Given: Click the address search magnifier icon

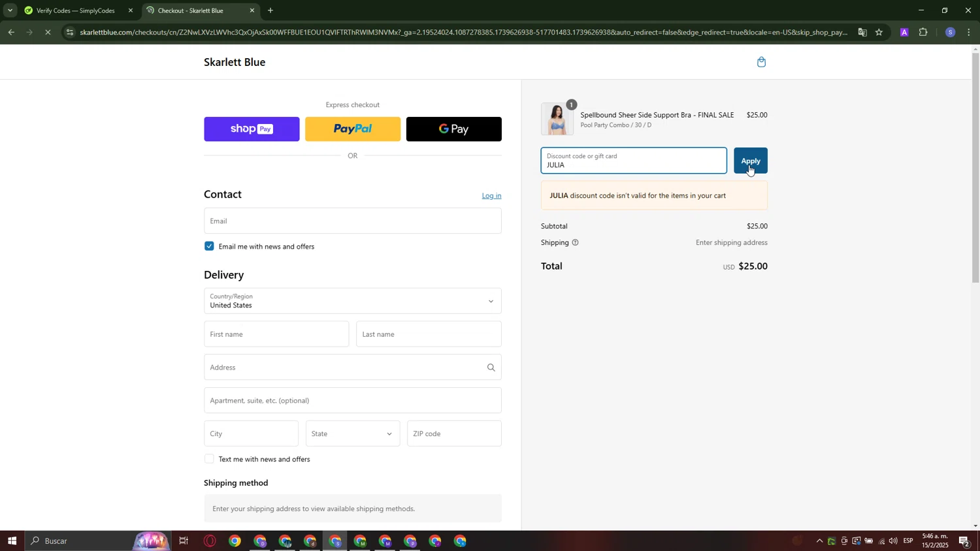Looking at the screenshot, I should (491, 368).
